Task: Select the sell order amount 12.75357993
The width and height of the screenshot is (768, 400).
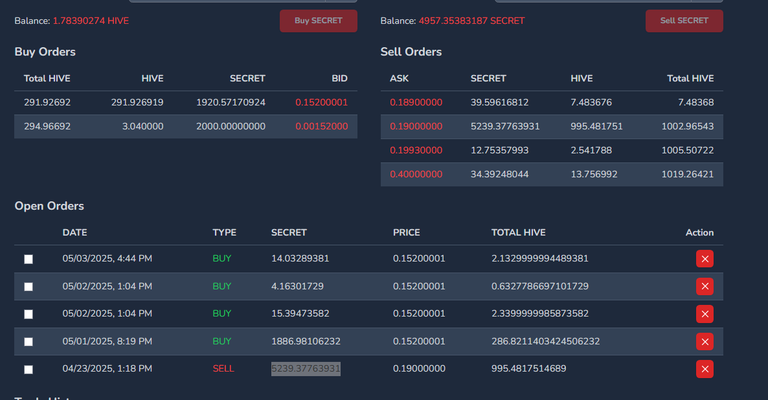Action: (500, 150)
